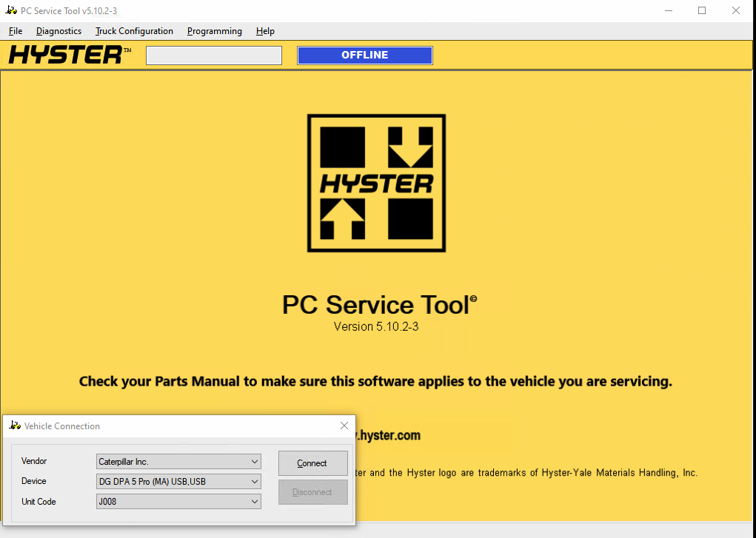Expand the Unit Code dropdown

point(255,502)
